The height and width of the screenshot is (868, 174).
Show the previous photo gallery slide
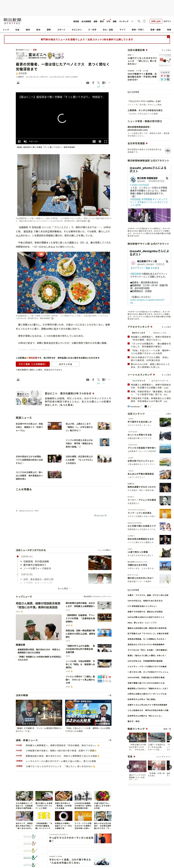(x=129, y=767)
